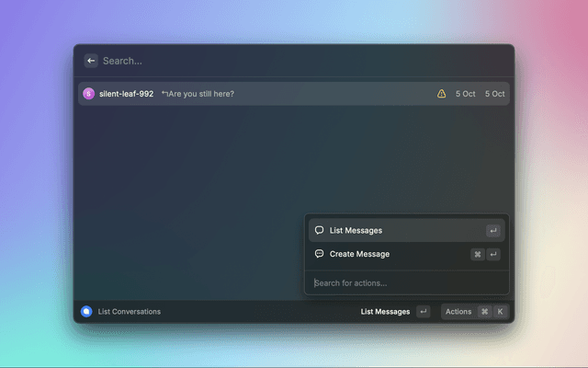Click the K key badge beside Actions

click(x=501, y=312)
